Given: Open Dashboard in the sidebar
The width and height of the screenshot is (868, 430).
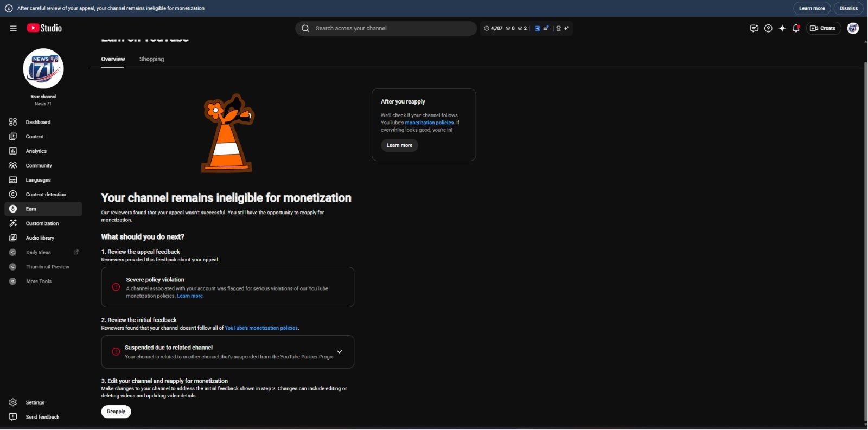Looking at the screenshot, I should 43,122.
